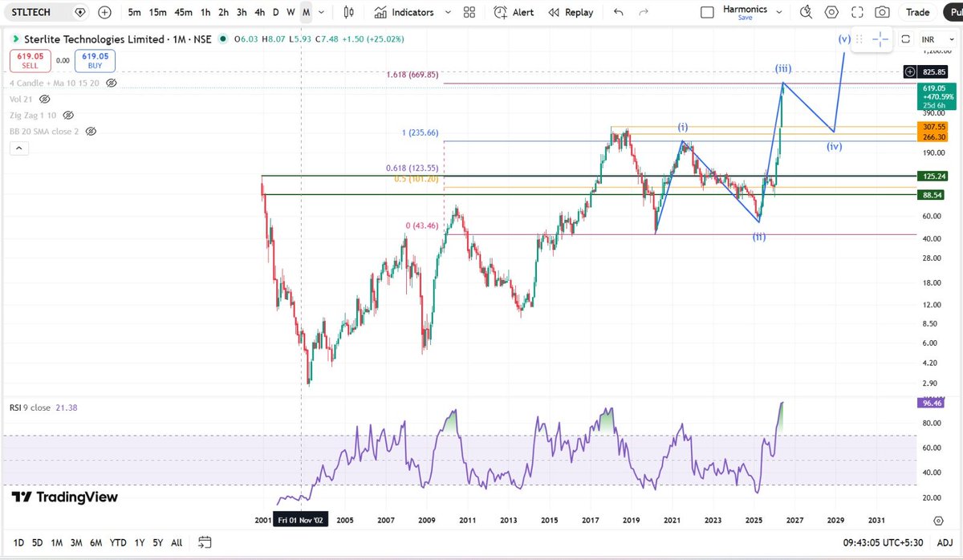Open the Indicators dialog

pyautogui.click(x=404, y=12)
